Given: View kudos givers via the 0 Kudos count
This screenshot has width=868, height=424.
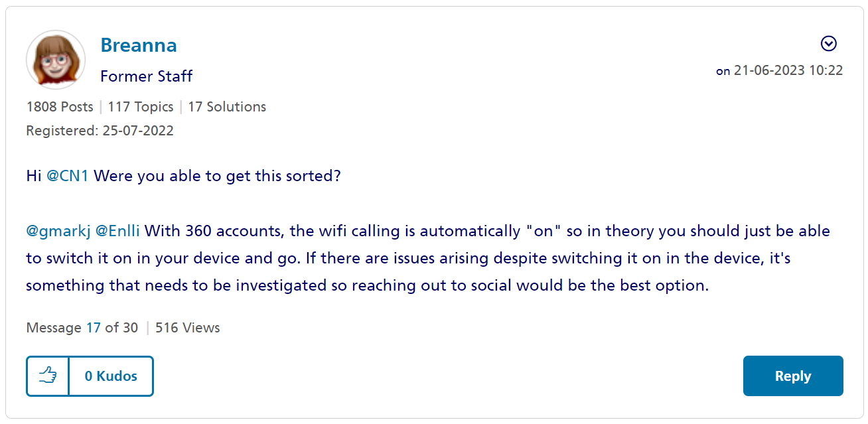Looking at the screenshot, I should click(x=111, y=376).
